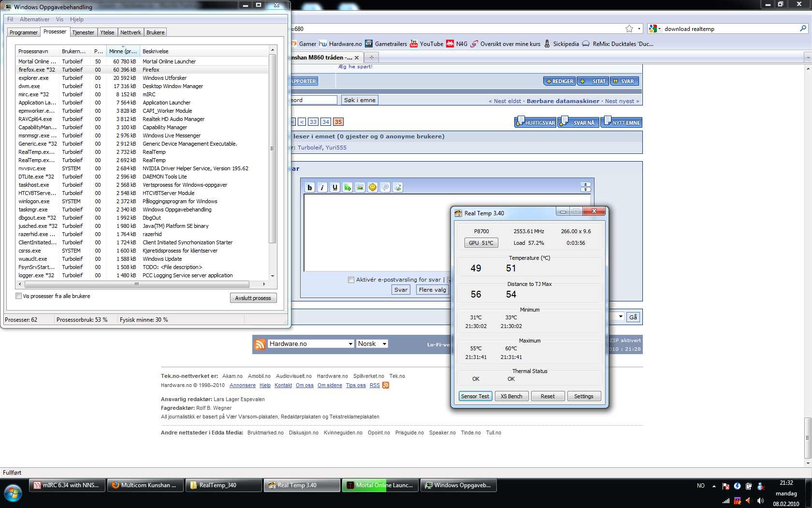The image size is (812, 508).
Task: Sort processes by the Minne column header
Action: 123,51
